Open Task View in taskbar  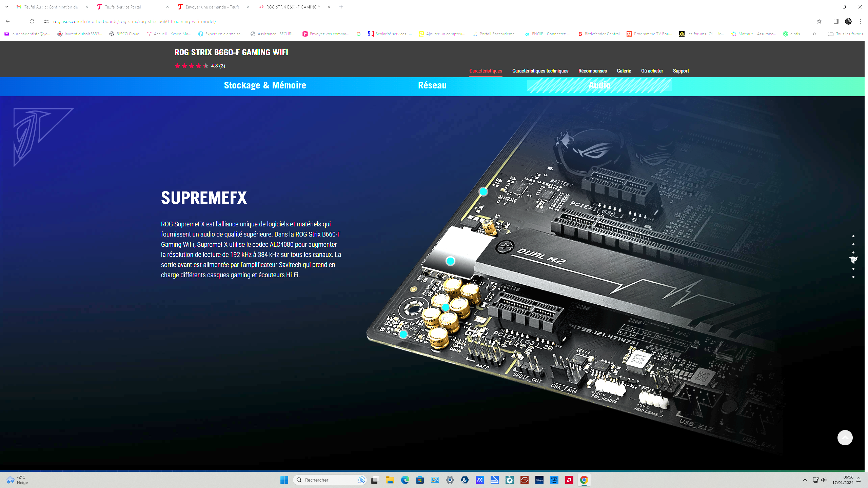[375, 480]
